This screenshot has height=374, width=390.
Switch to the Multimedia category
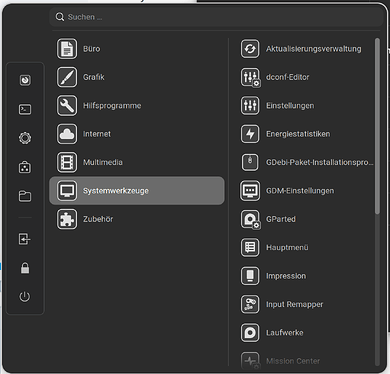point(137,162)
